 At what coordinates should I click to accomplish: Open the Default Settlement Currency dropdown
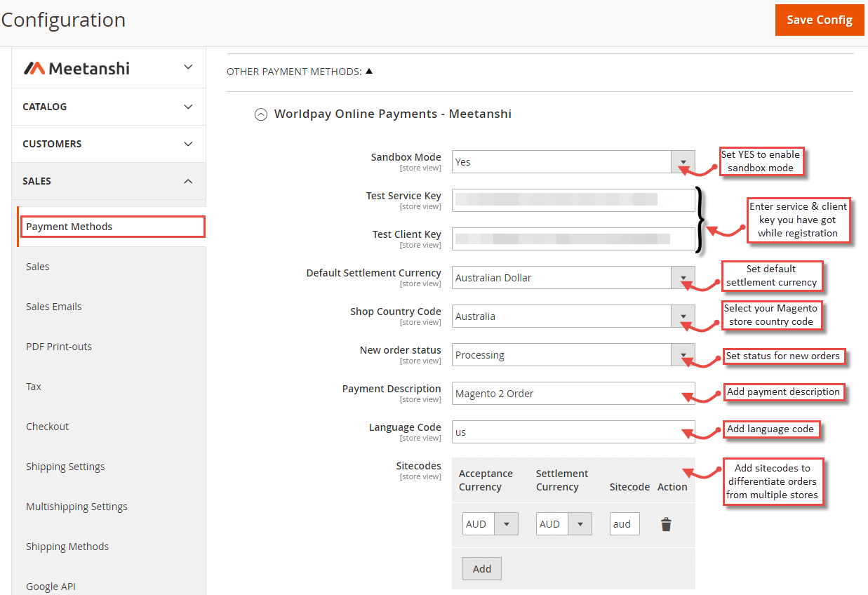682,277
